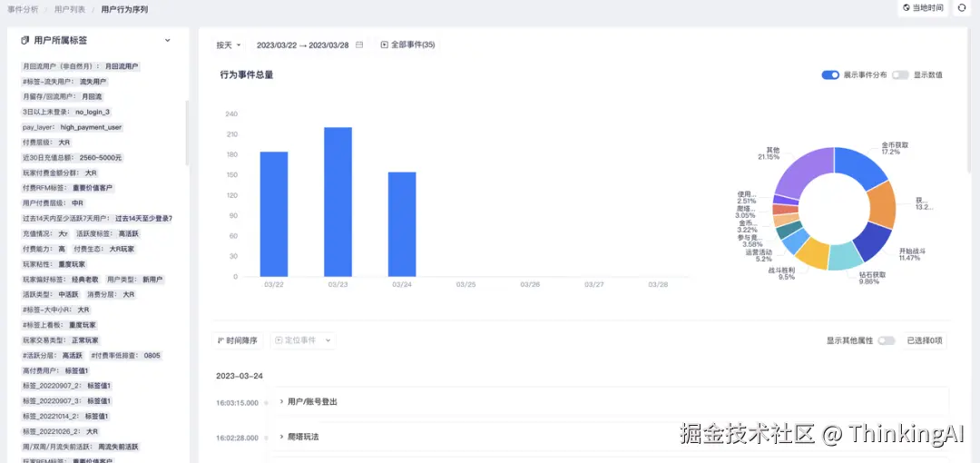Click the 当地时间 button
The image size is (980, 463).
point(923,8)
